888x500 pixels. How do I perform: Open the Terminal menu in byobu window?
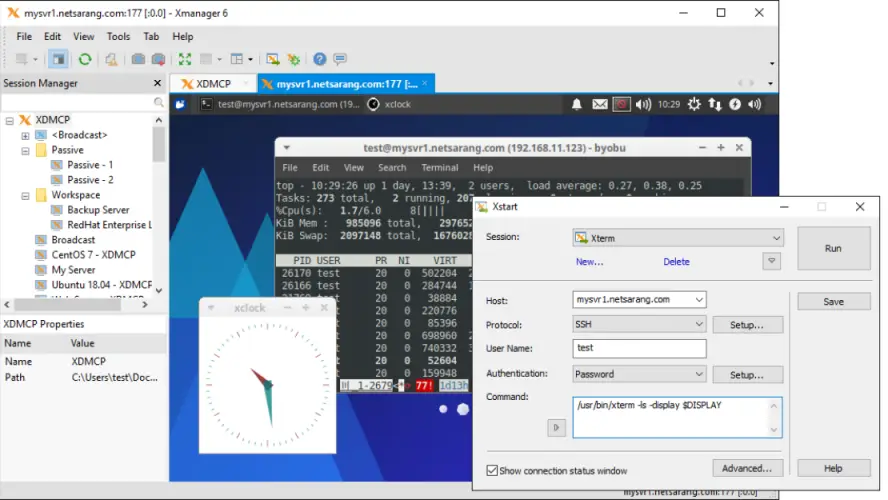(x=439, y=168)
